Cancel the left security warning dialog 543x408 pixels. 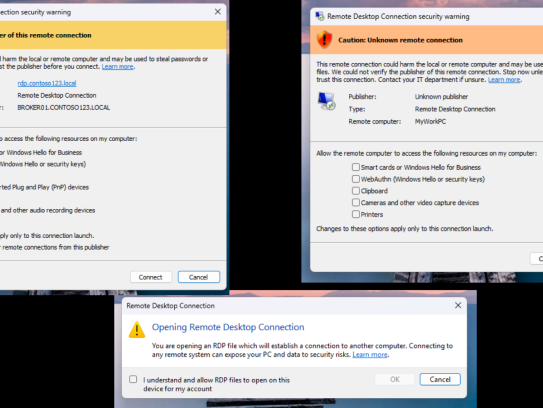tap(199, 277)
